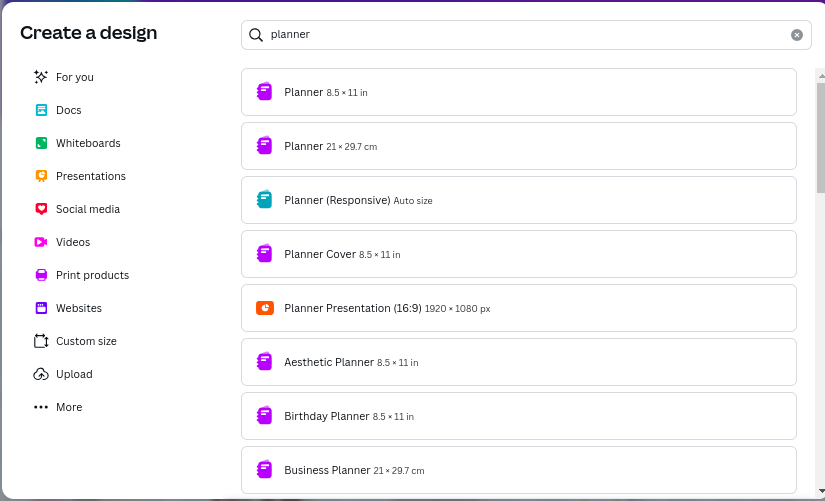The height and width of the screenshot is (501, 825).
Task: Click the Aesthetic Planner notebook icon
Action: coord(264,362)
